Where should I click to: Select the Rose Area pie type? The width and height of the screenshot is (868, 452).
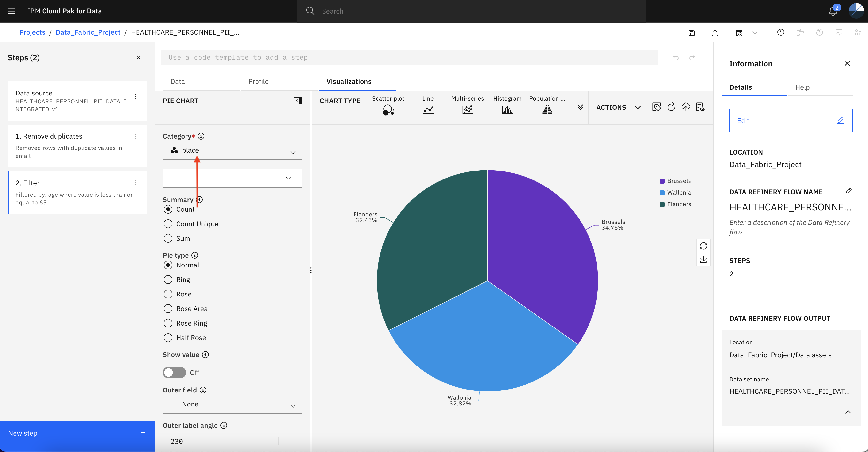168,308
